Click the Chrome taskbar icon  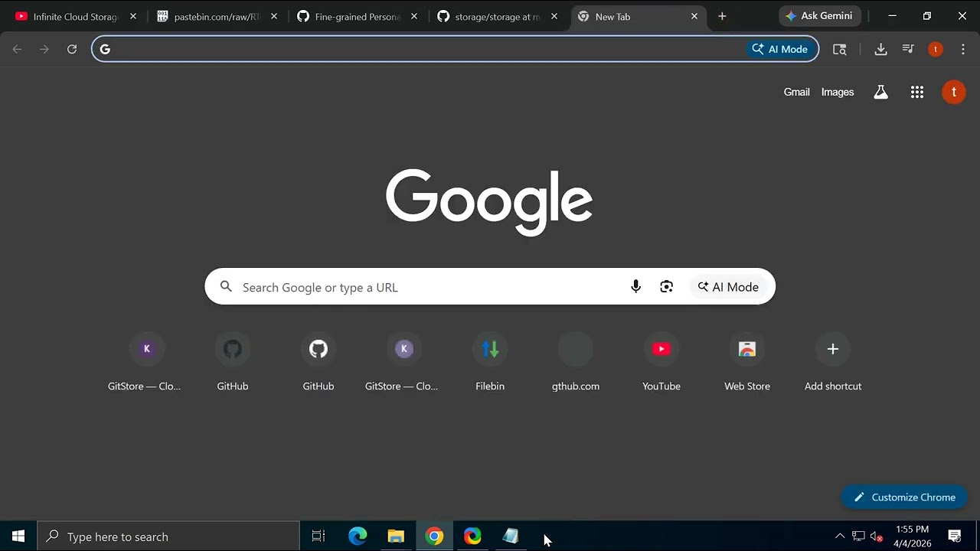[x=434, y=536]
